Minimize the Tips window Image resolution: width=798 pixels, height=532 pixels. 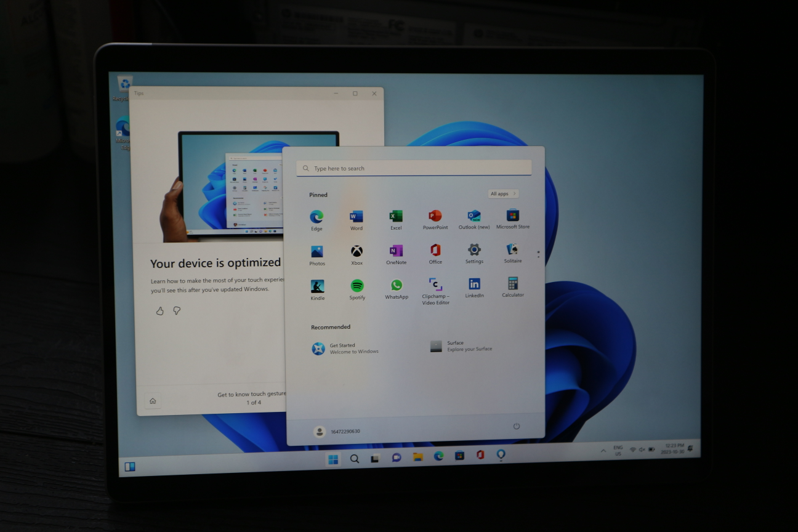tap(336, 94)
